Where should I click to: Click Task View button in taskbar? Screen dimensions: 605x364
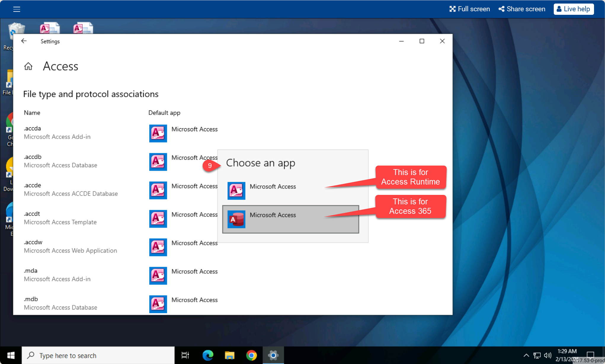coord(185,355)
